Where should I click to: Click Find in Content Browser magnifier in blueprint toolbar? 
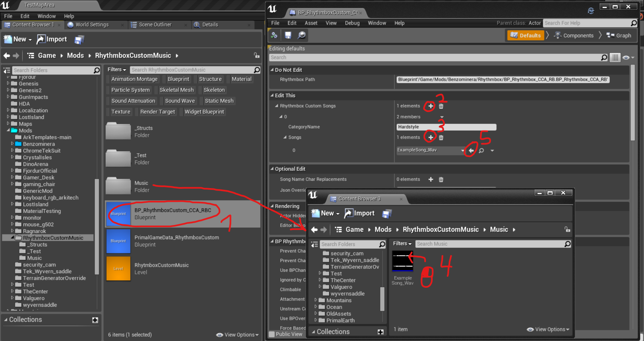[302, 35]
